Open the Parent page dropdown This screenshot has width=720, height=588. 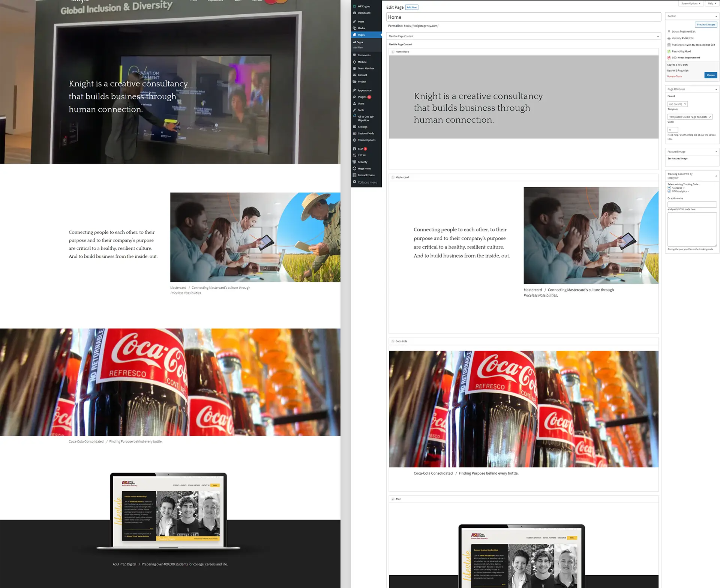click(678, 104)
